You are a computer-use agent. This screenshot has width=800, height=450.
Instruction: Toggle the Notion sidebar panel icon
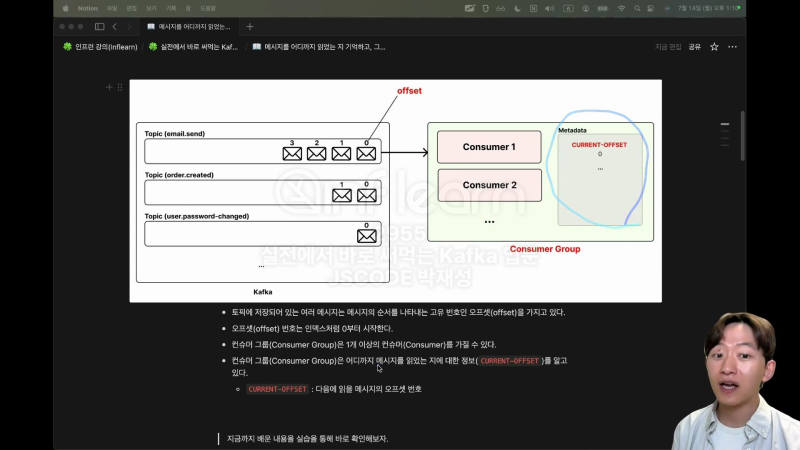coord(99,26)
